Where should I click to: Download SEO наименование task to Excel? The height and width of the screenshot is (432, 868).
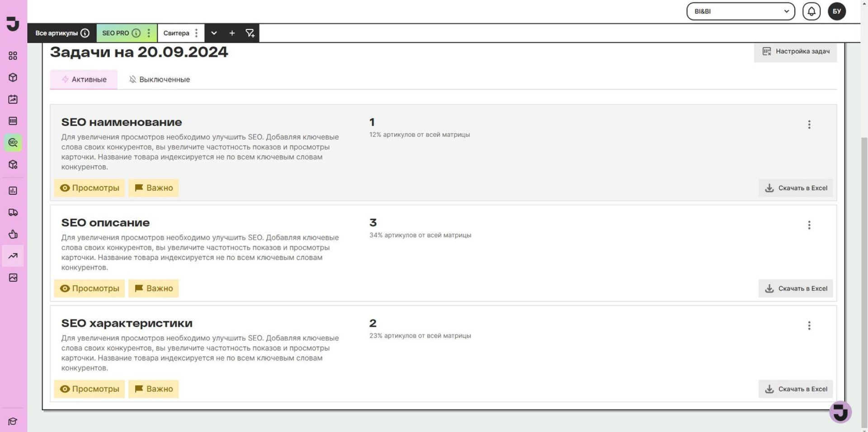796,188
